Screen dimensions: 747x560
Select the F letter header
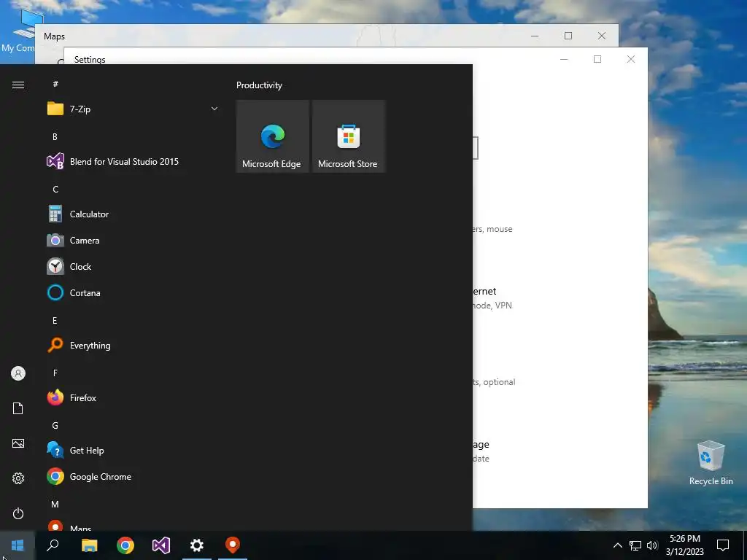(x=55, y=373)
